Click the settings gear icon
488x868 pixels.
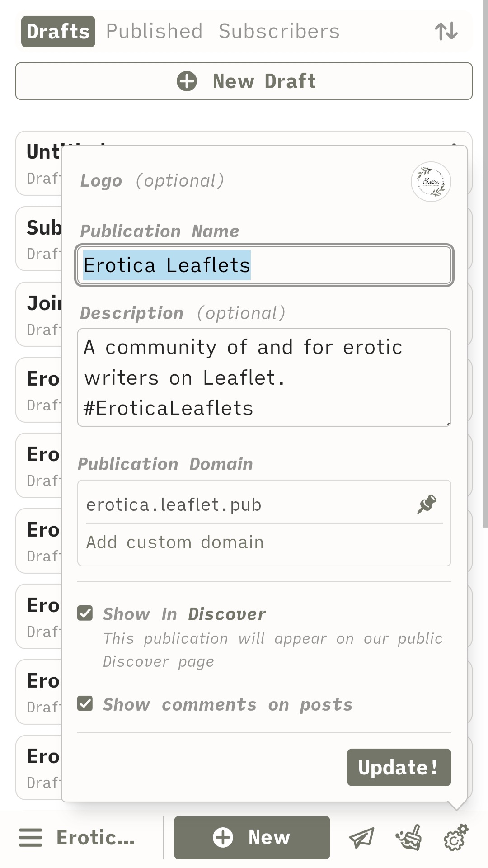point(455,838)
